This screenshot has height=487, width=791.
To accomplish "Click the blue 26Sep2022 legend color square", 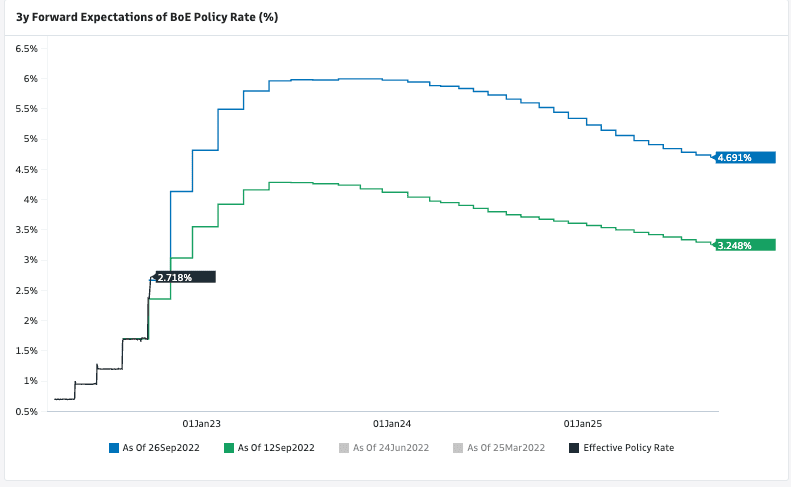I will click(114, 447).
